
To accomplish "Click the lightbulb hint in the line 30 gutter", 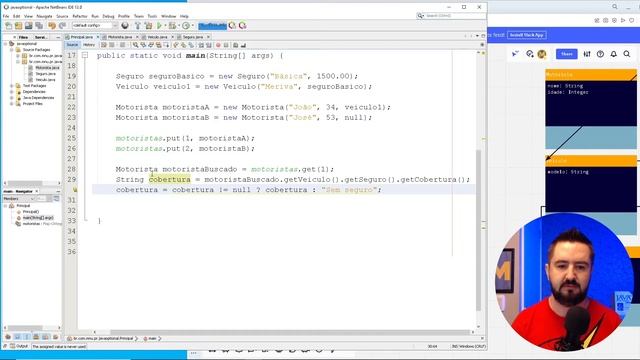I will (75, 190).
